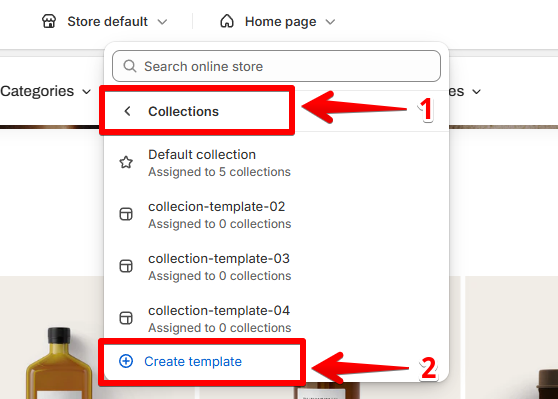This screenshot has width=558, height=399.
Task: Click the store icon beside Store default
Action: (49, 21)
